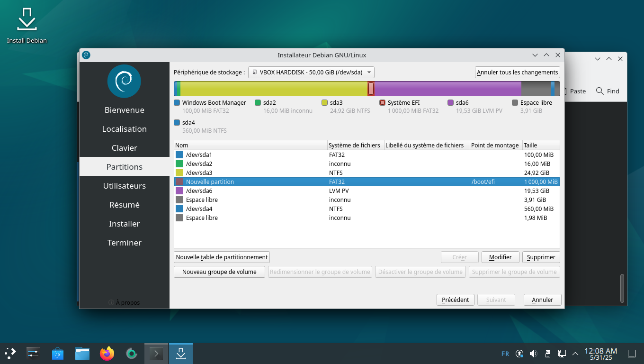Select the Terminer step in sidebar
Viewport: 644px width, 364px height.
[x=125, y=243]
